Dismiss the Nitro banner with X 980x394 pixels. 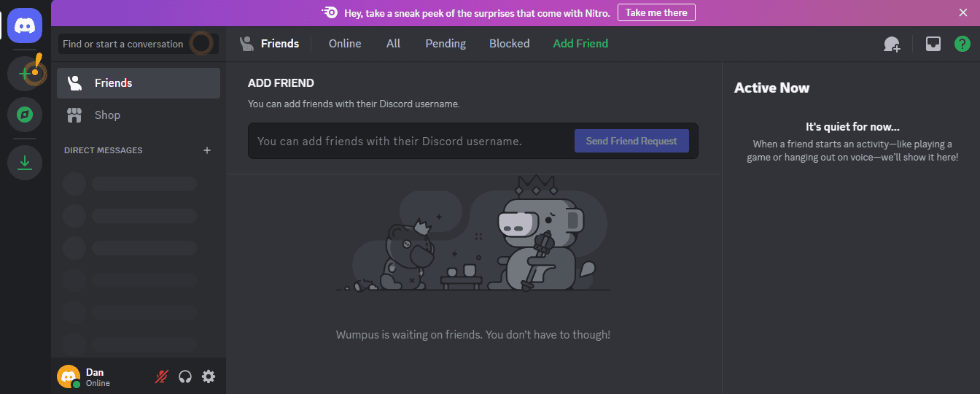pos(963,12)
